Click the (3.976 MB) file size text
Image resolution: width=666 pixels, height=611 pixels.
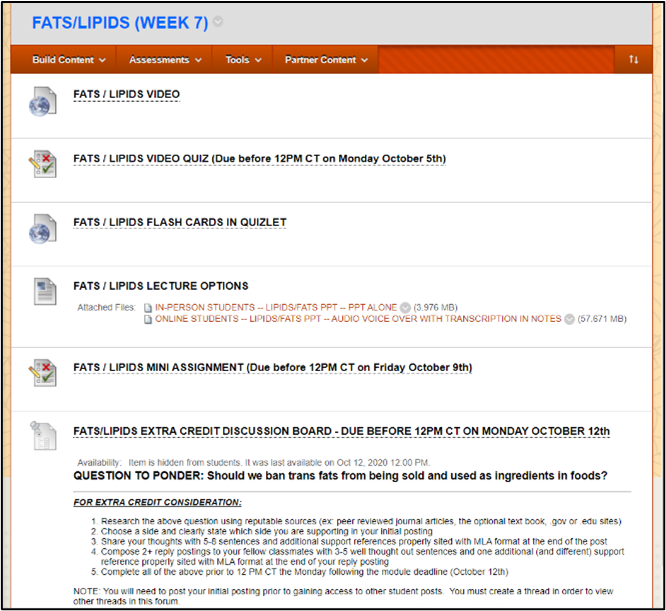pyautogui.click(x=435, y=307)
